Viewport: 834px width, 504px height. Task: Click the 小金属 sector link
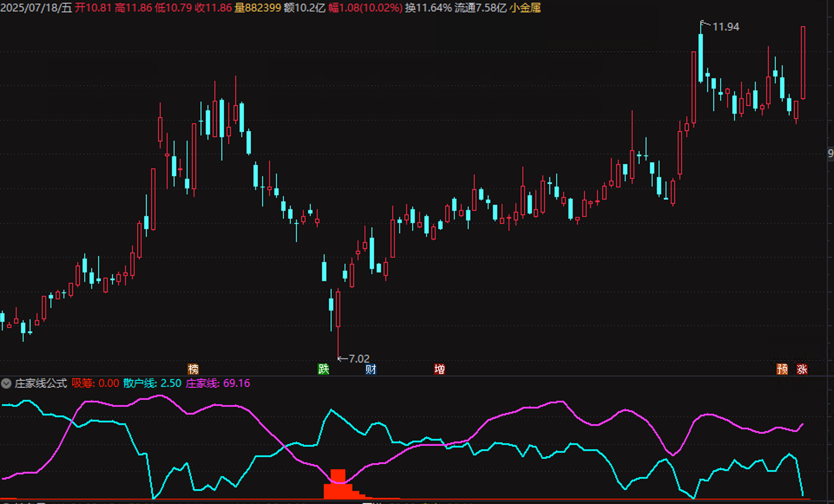pos(525,8)
